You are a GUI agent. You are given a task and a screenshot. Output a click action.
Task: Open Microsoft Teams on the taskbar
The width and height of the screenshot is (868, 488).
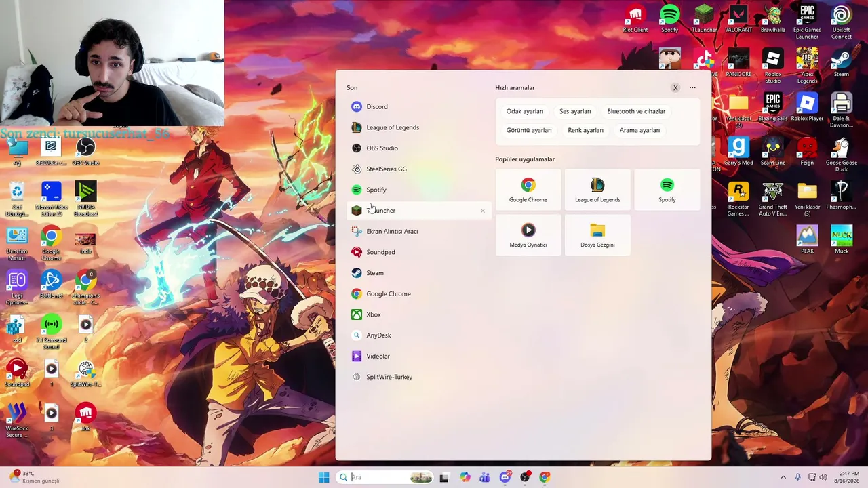tap(484, 477)
